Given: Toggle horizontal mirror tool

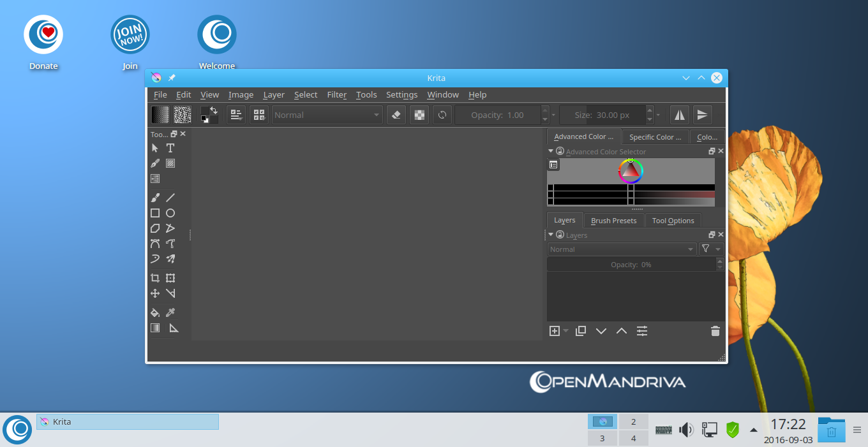Looking at the screenshot, I should pyautogui.click(x=680, y=115).
